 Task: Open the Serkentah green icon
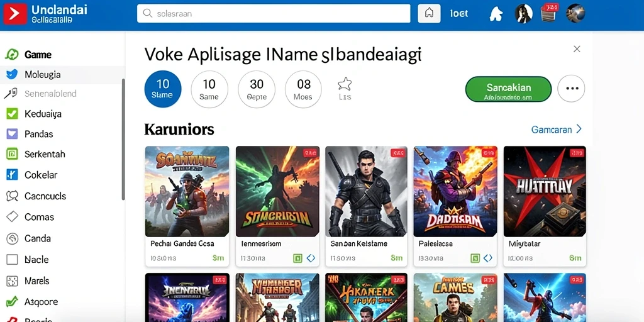point(12,154)
